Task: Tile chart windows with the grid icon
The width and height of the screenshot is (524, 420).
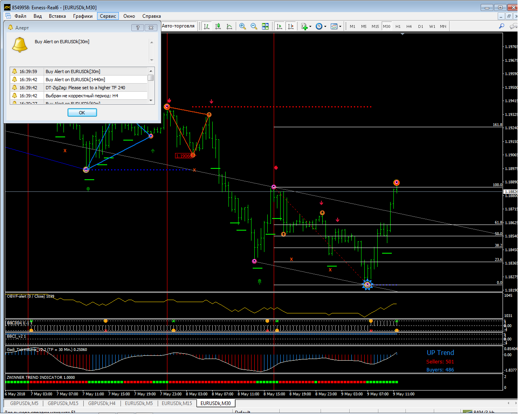Action: 265,26
